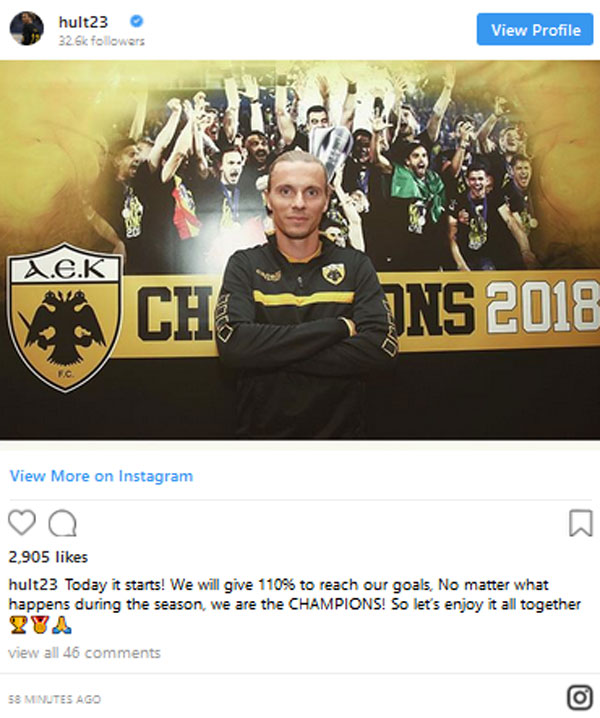600x718 pixels.
Task: Click the praying hands emoji in caption
Action: click(x=61, y=625)
